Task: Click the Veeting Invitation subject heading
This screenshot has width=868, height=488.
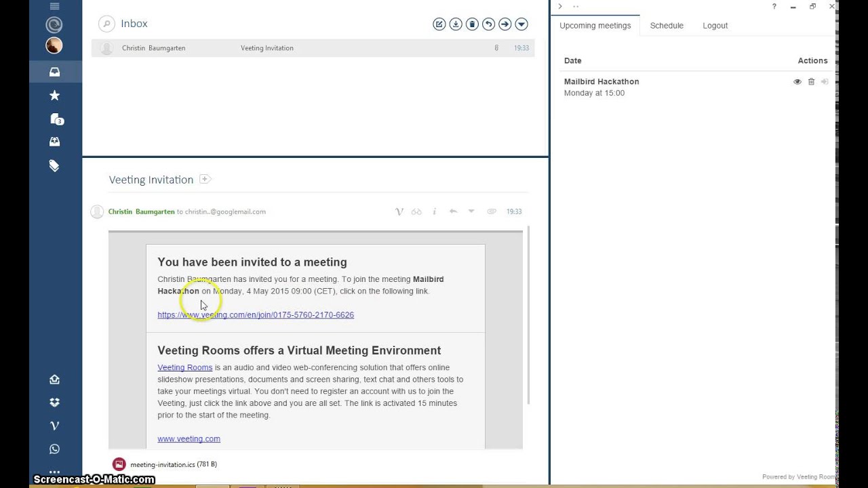Action: [151, 180]
